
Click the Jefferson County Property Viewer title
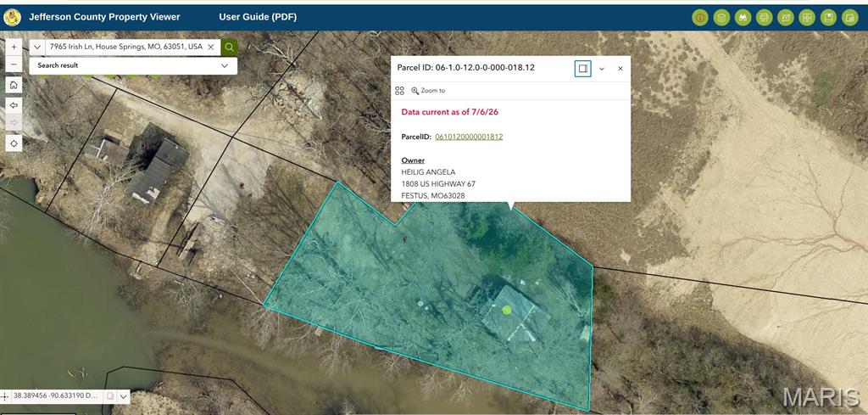coord(104,17)
